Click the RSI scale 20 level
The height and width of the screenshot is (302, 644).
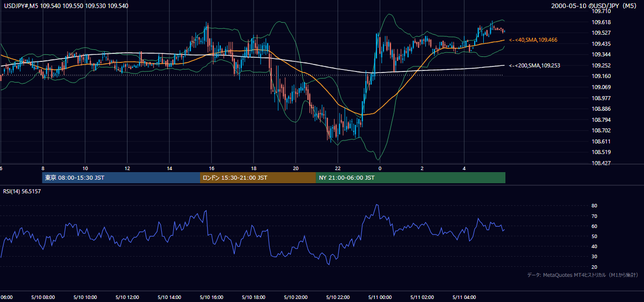pyautogui.click(x=594, y=267)
